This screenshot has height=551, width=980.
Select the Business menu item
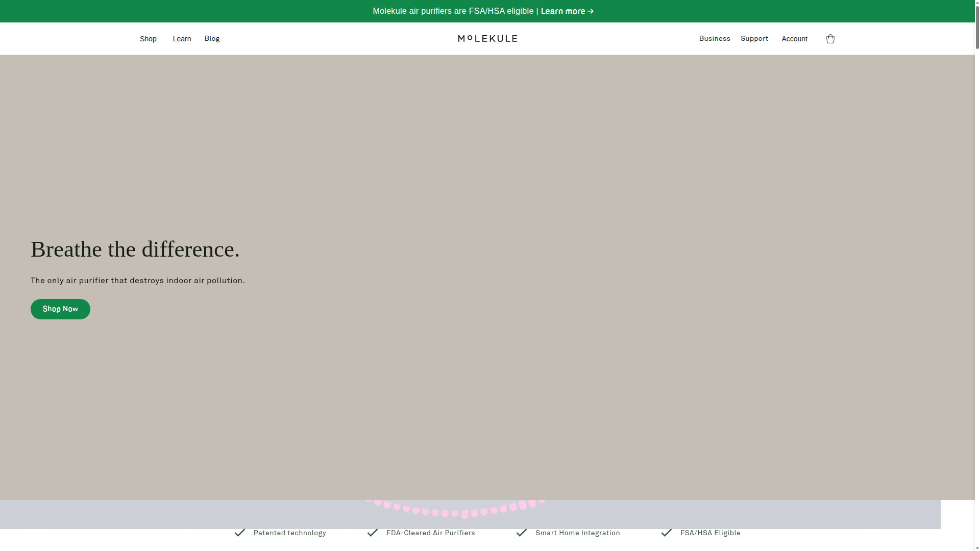(714, 38)
